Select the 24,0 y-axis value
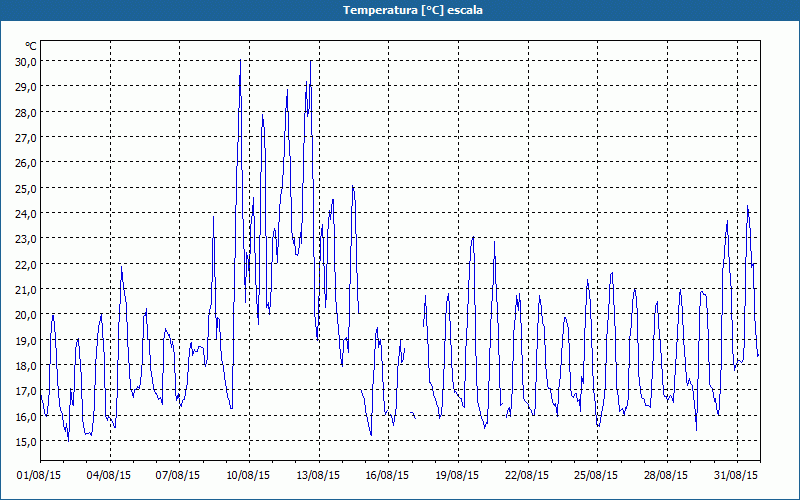 26,213
